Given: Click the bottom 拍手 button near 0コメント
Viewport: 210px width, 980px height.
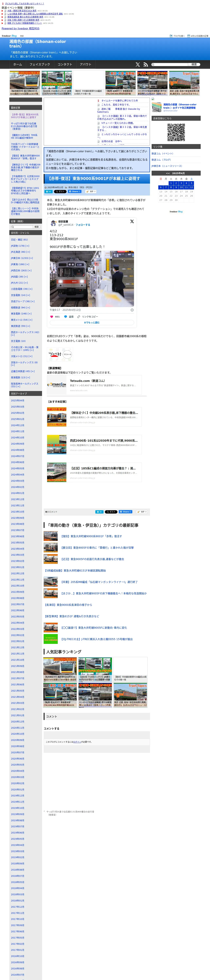Looking at the screenshot, I should (x=141, y=512).
